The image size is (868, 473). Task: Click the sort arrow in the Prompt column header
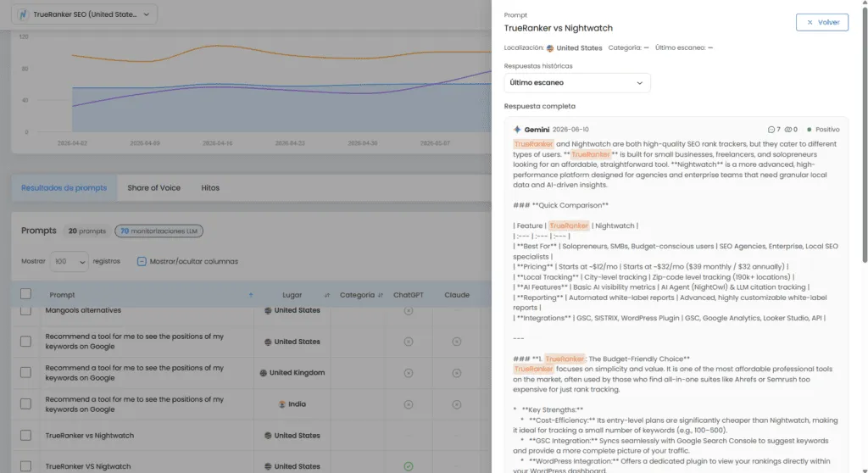251,295
